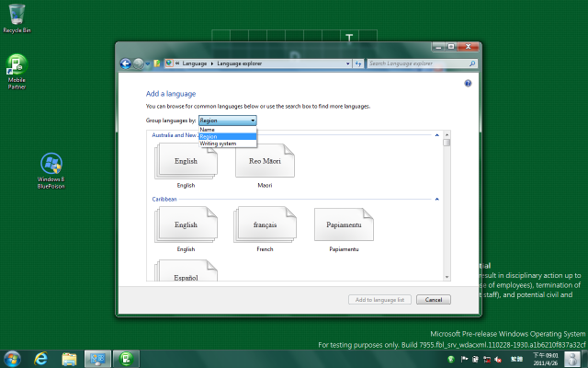Image resolution: width=588 pixels, height=368 pixels.
Task: Click the search magnifier icon
Action: click(x=472, y=63)
